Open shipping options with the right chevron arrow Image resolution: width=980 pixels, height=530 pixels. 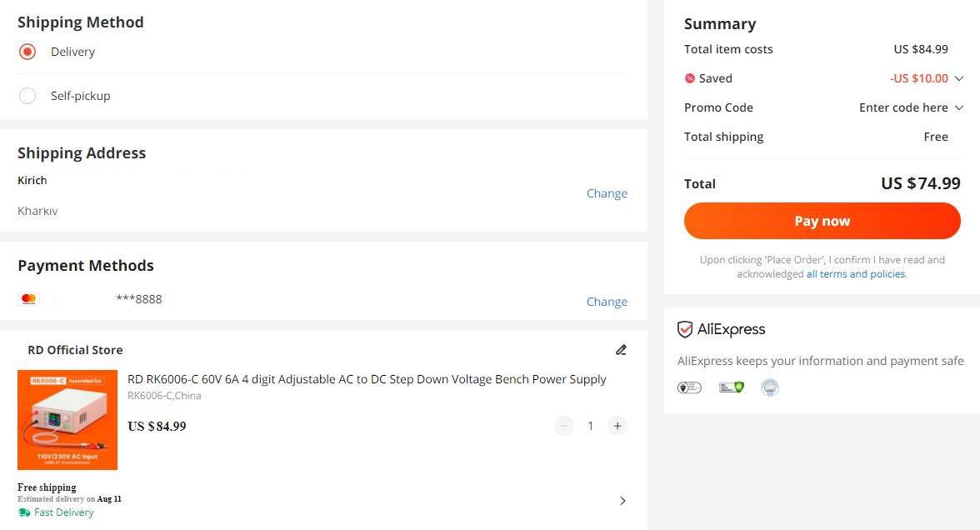[622, 501]
